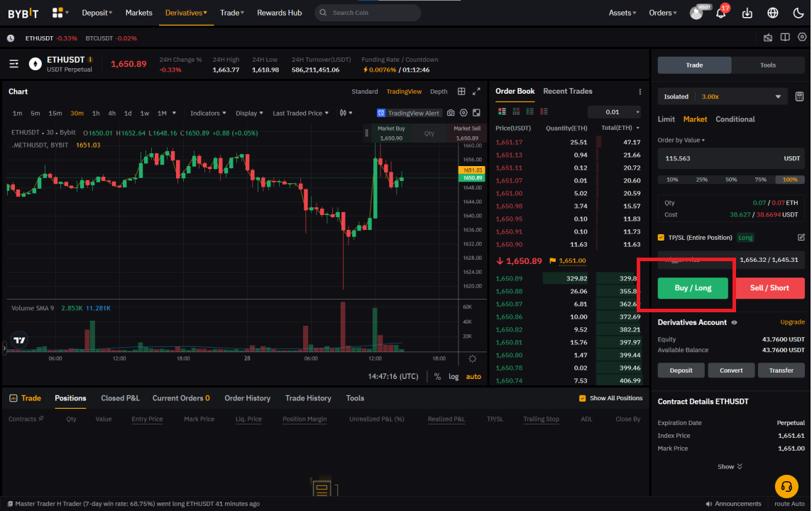Viewport: 812px width, 511px height.
Task: Click the Upgrade link
Action: tap(792, 322)
